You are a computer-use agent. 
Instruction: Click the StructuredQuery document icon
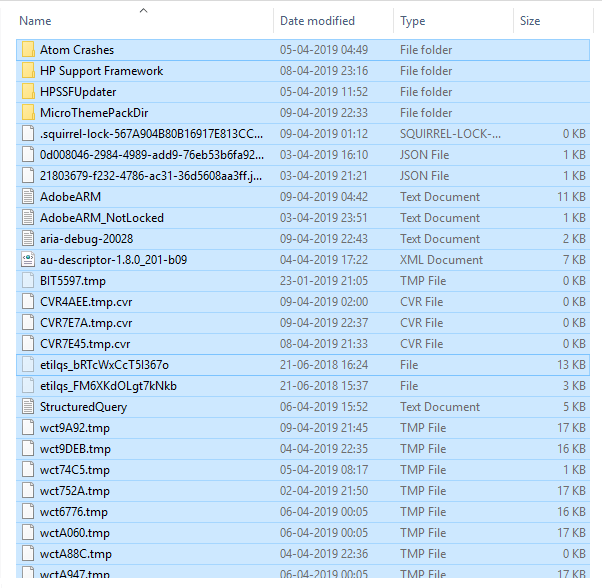pos(28,406)
